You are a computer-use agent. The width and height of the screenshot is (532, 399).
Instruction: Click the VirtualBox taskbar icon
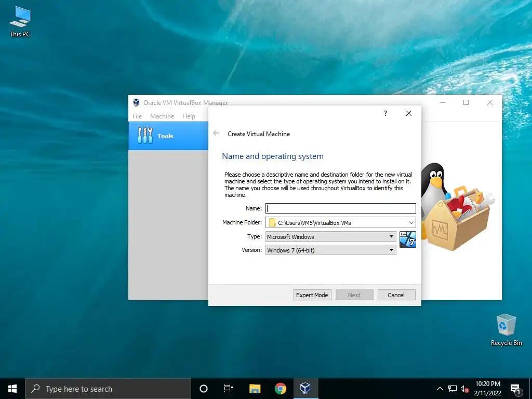pyautogui.click(x=305, y=389)
